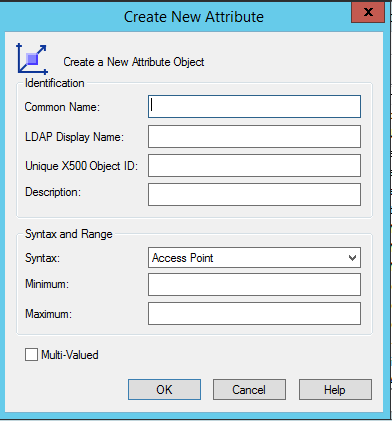Dismiss dialog with Cancel button

pos(249,389)
